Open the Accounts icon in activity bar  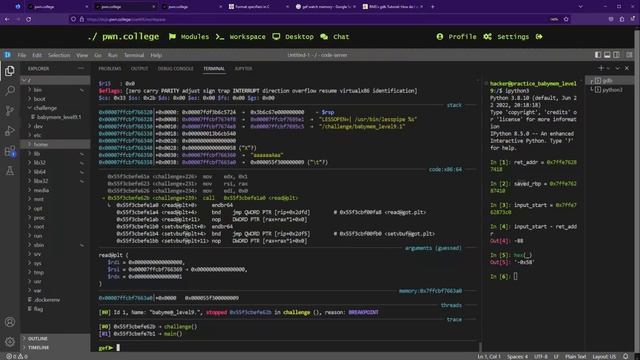9,322
